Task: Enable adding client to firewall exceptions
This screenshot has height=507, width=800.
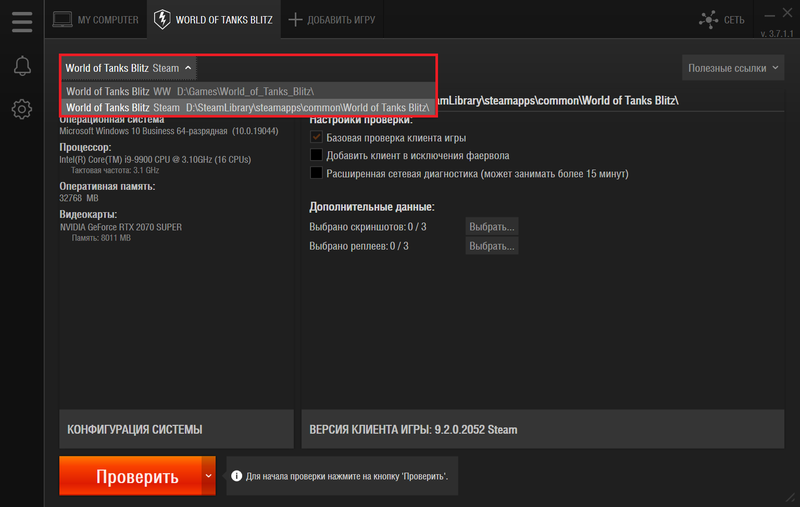Action: [317, 155]
